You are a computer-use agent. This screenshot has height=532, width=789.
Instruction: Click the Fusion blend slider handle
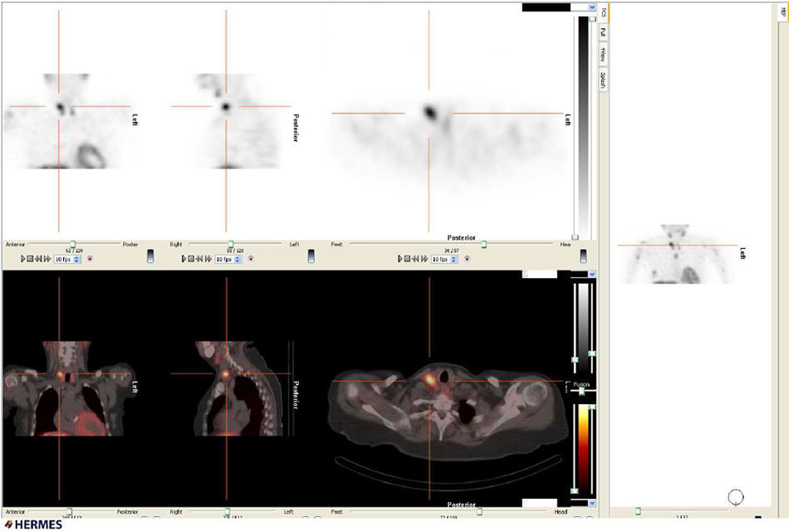click(x=581, y=391)
